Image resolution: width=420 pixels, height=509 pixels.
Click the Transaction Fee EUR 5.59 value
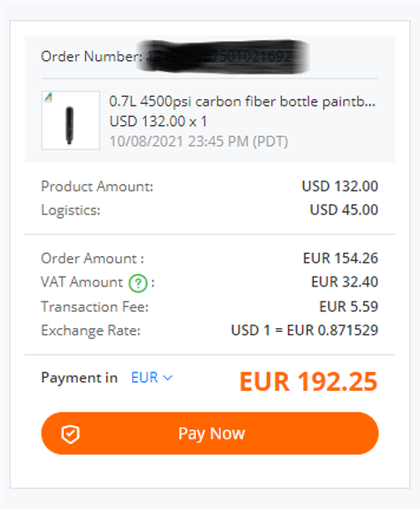pyautogui.click(x=348, y=307)
